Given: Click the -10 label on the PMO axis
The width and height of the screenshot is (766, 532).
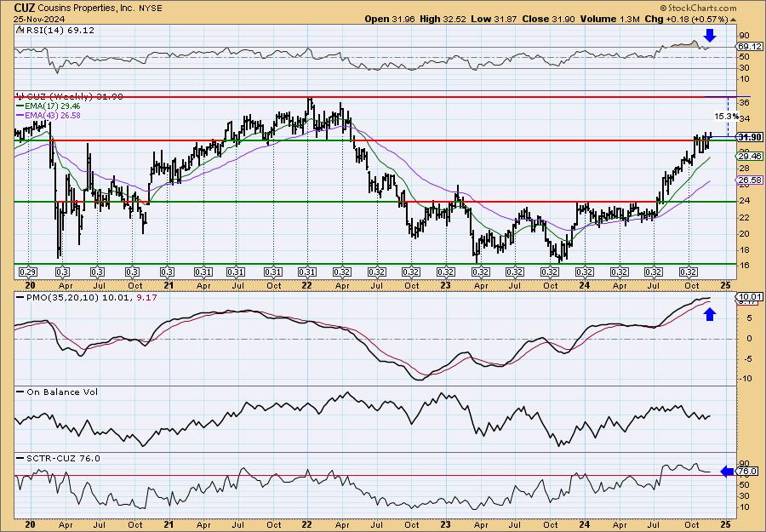Looking at the screenshot, I should (x=746, y=379).
